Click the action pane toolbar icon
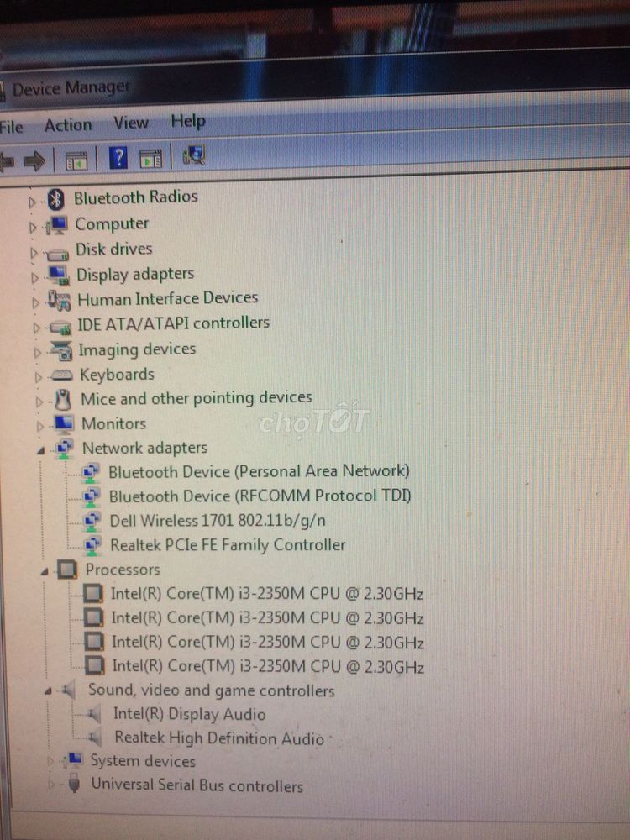 (x=150, y=159)
